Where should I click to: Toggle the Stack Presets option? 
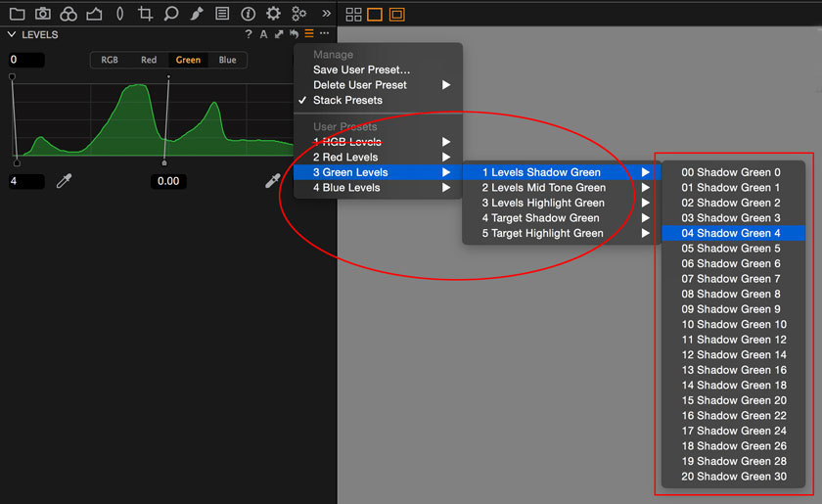pyautogui.click(x=347, y=100)
